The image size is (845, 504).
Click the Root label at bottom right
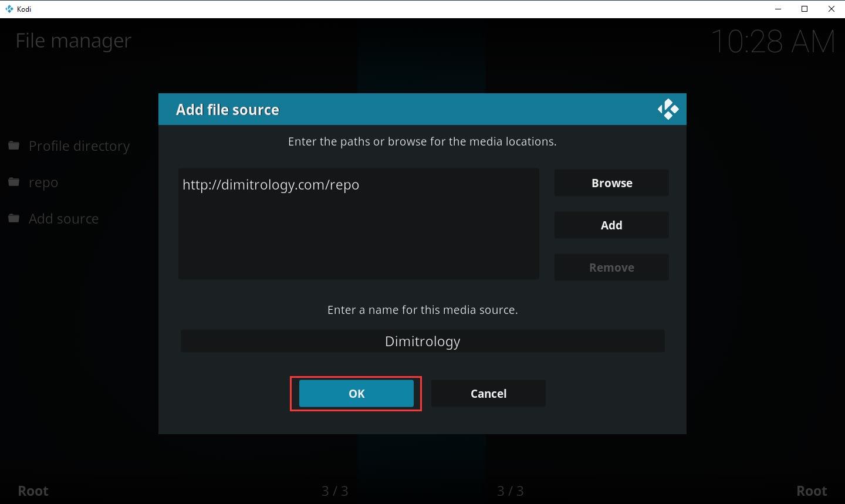pyautogui.click(x=811, y=491)
